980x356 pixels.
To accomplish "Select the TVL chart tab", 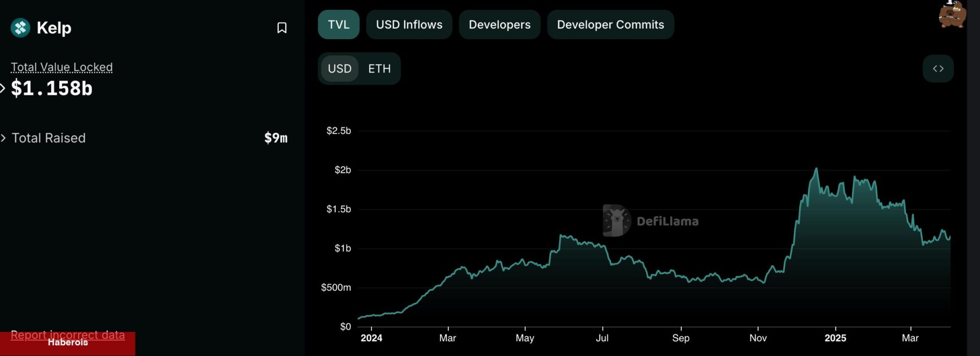I will tap(338, 24).
